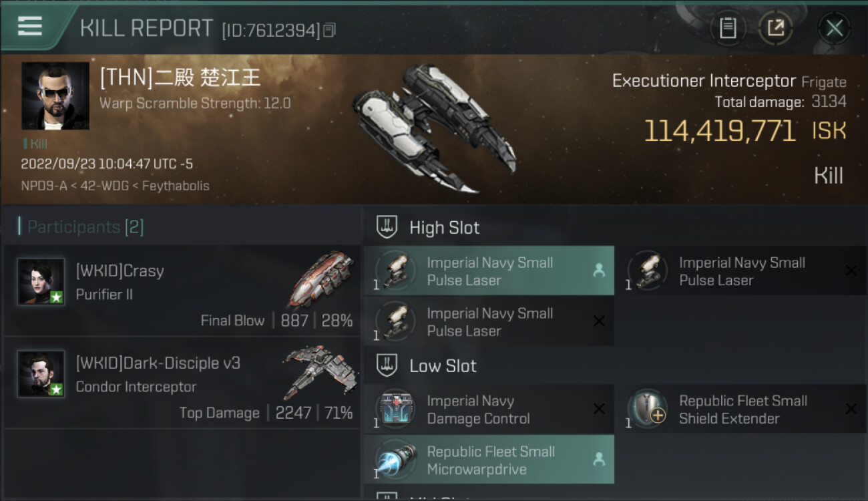Image resolution: width=868 pixels, height=501 pixels.
Task: Select the Republic Fleet Small Microwarpdrive item
Action: pyautogui.click(x=489, y=460)
